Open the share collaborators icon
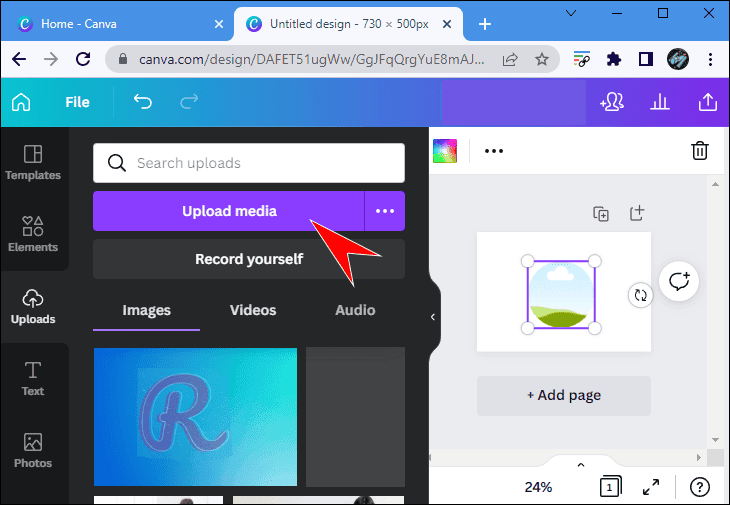This screenshot has height=505, width=730. 611,102
